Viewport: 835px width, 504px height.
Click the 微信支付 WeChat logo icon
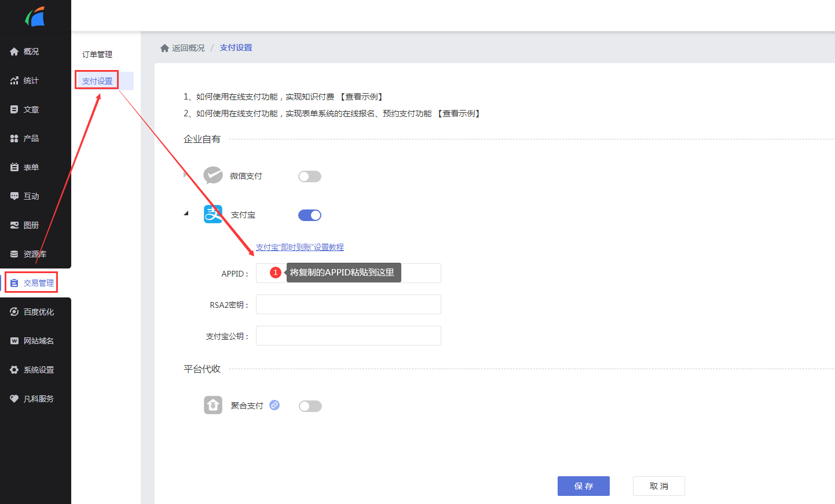click(213, 175)
